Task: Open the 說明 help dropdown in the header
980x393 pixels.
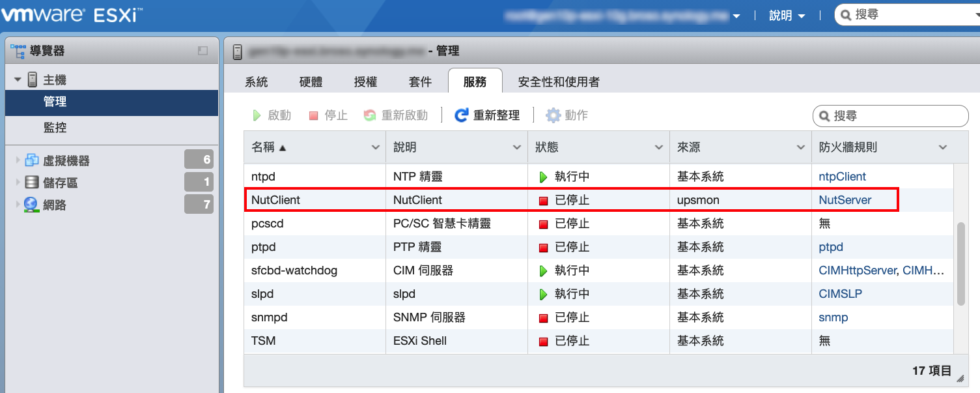Action: (787, 15)
